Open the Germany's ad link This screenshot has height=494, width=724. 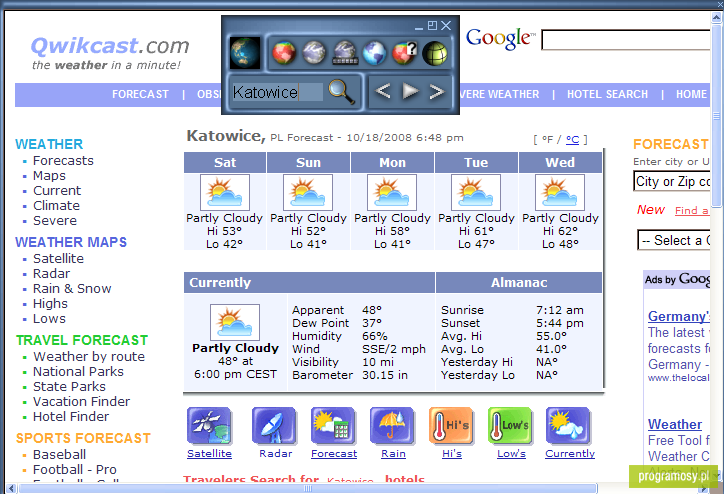tap(679, 317)
